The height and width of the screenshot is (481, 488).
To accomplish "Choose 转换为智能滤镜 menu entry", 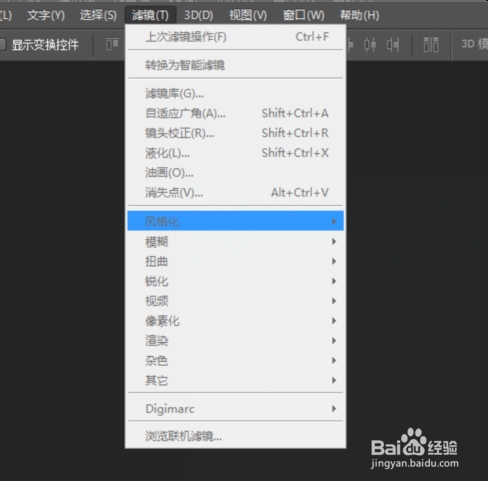I will (x=235, y=65).
